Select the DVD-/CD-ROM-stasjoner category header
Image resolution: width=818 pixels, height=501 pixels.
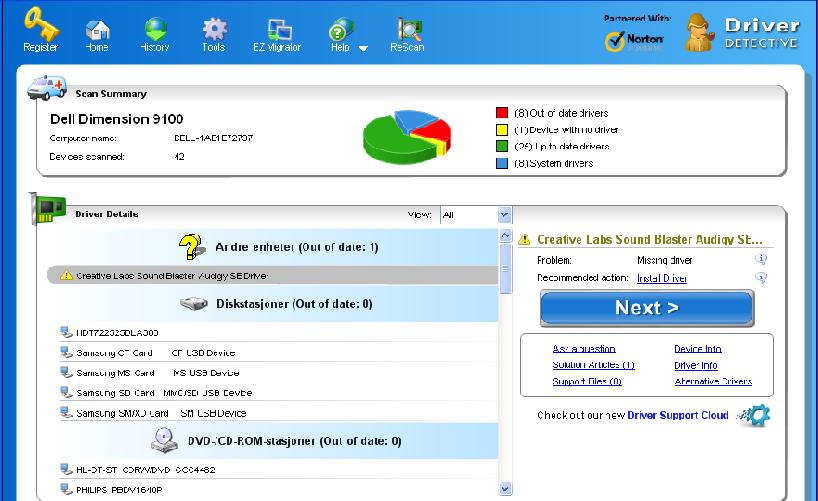click(272, 441)
